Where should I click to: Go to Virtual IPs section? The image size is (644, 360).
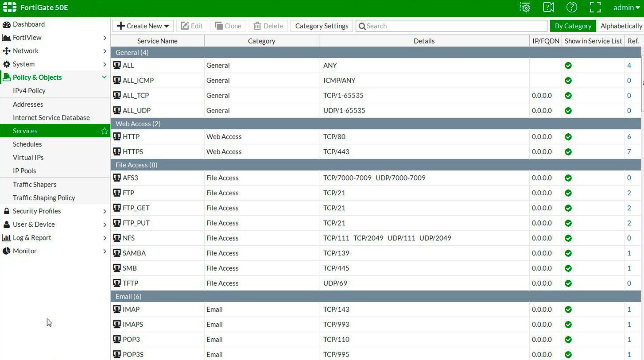tap(28, 158)
